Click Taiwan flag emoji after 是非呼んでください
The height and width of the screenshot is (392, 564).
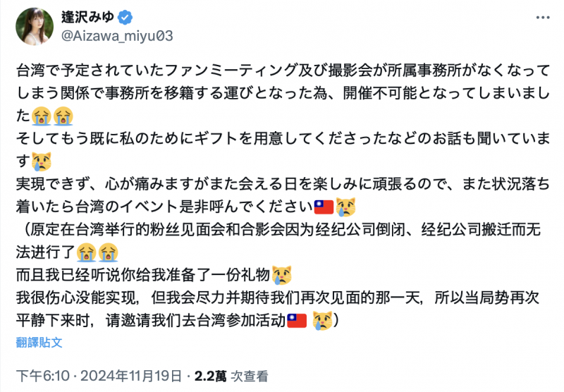[x=323, y=207]
